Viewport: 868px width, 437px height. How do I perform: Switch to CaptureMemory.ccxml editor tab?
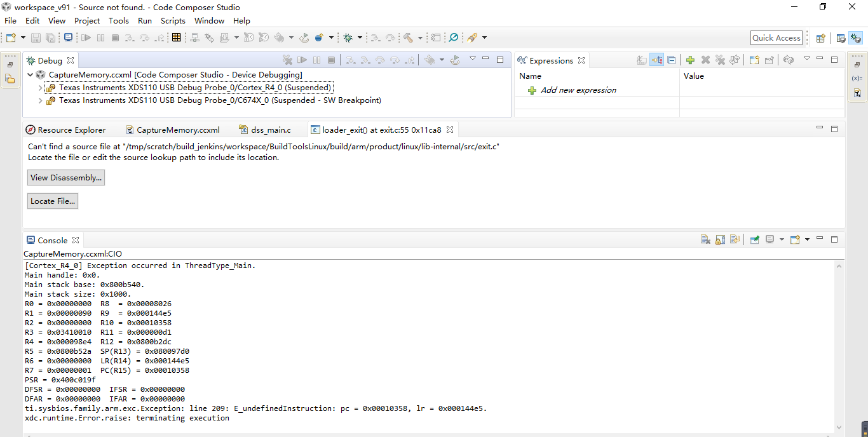click(172, 130)
